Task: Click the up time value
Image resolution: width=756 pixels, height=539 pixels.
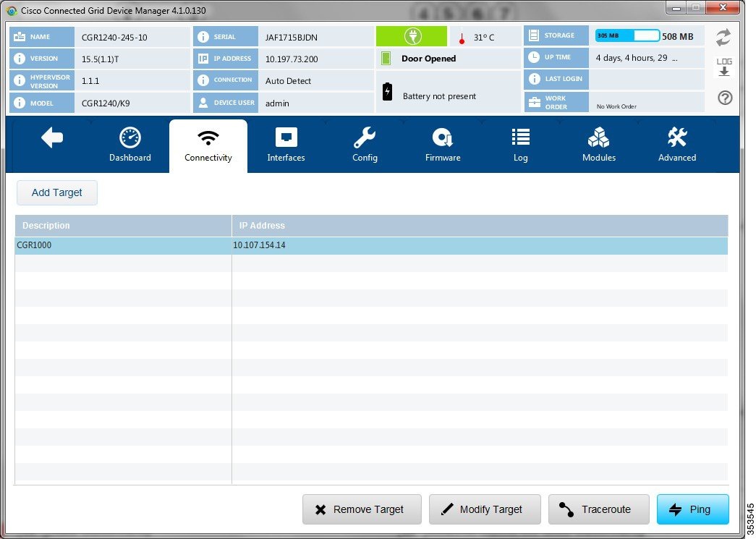Action: [x=637, y=58]
